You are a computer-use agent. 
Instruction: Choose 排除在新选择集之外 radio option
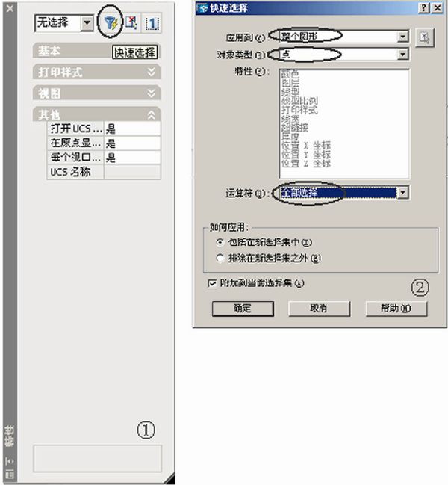[x=220, y=258]
